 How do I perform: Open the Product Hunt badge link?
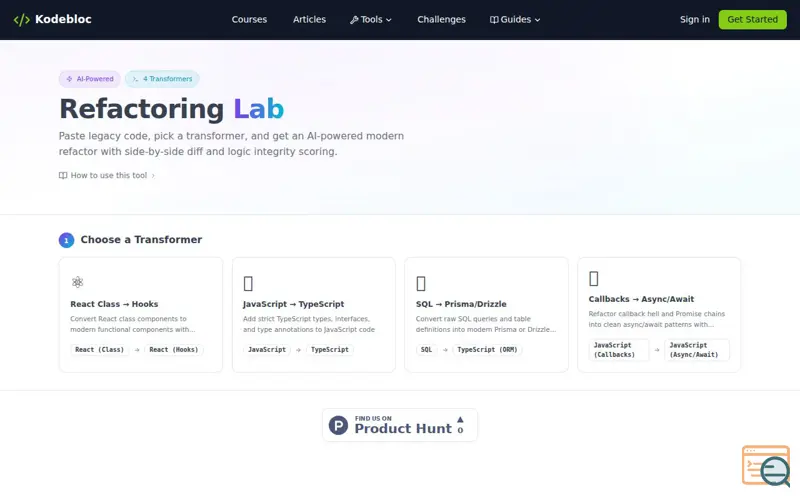[400, 425]
